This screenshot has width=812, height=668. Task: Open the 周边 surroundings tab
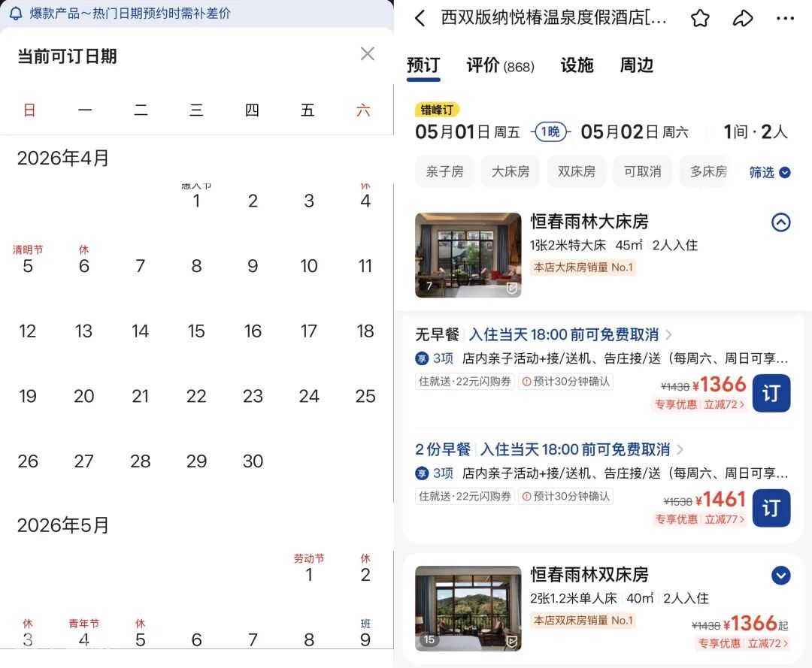[x=636, y=66]
